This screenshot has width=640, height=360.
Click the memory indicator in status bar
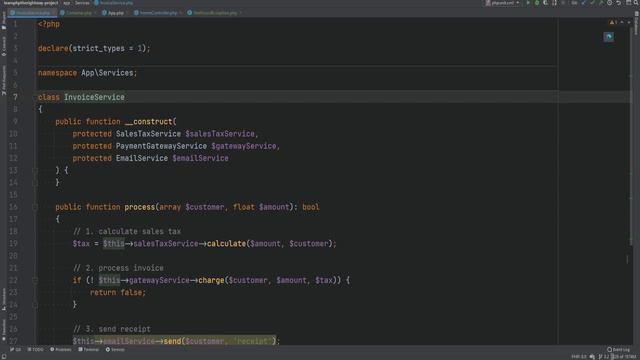[x=625, y=357]
